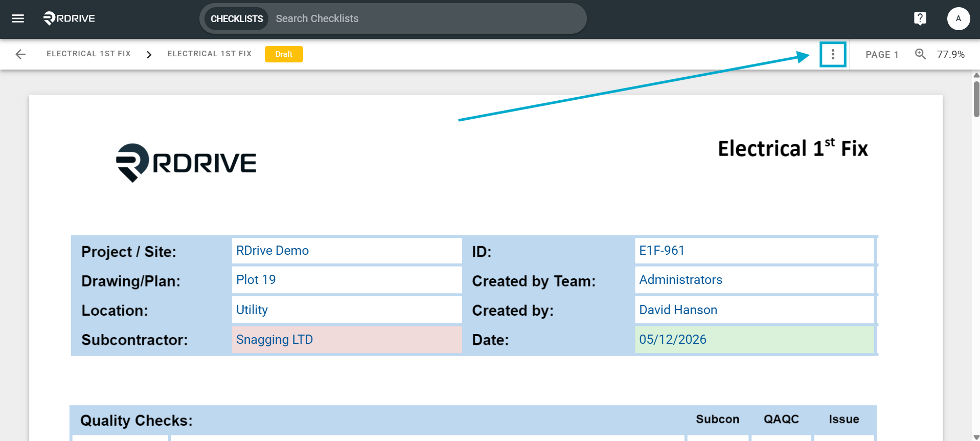This screenshot has width=980, height=441.
Task: Click the 77.9% zoom level
Action: tap(950, 54)
